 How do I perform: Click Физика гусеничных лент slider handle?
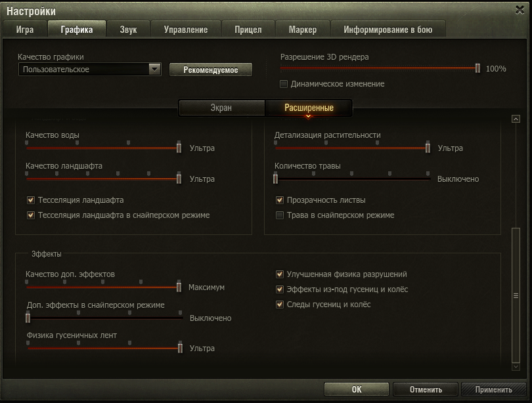[180, 348]
